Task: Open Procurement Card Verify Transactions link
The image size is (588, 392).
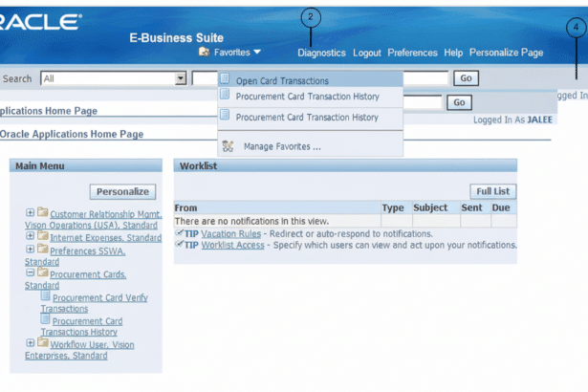Action: pyautogui.click(x=95, y=303)
